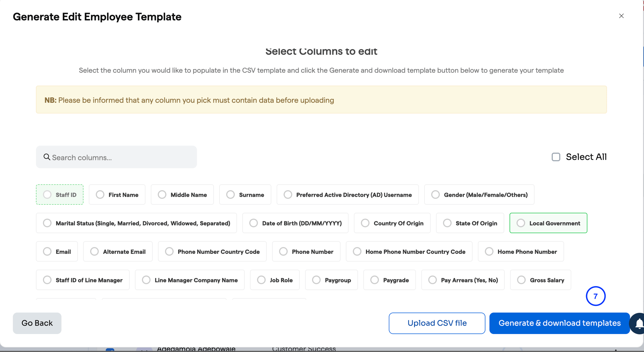This screenshot has height=352, width=644.
Task: Select the Gross Salary column
Action: point(541,280)
